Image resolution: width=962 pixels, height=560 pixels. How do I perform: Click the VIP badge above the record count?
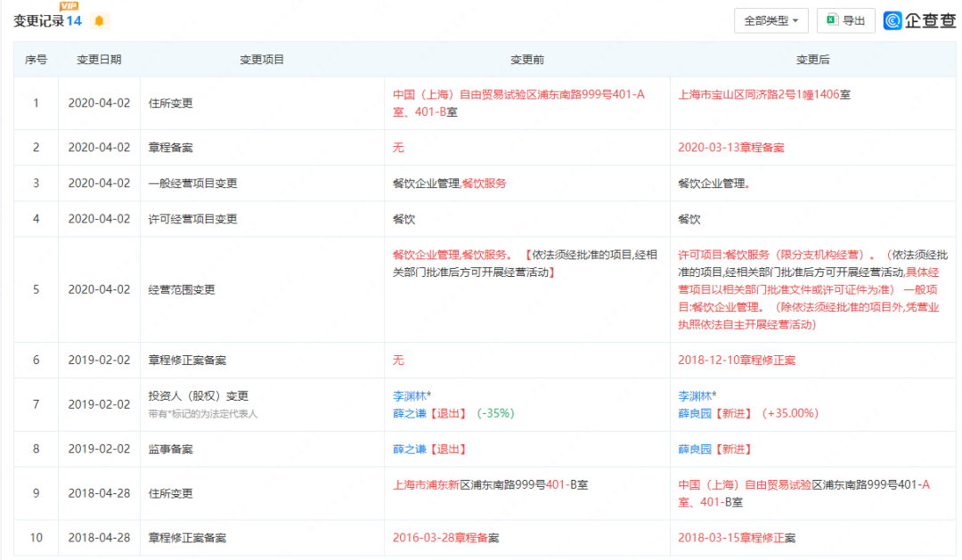[69, 6]
